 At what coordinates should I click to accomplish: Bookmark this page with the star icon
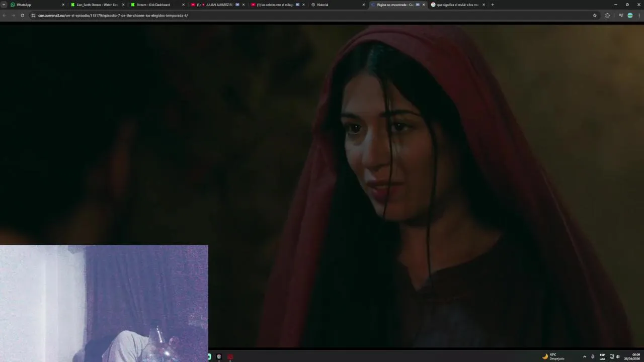click(x=595, y=16)
